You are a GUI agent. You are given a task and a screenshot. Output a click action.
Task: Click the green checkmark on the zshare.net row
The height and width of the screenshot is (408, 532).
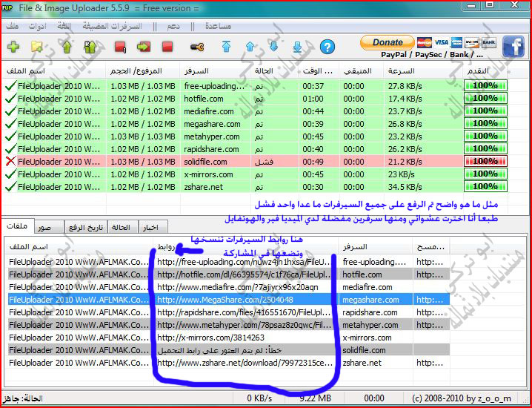click(x=11, y=187)
